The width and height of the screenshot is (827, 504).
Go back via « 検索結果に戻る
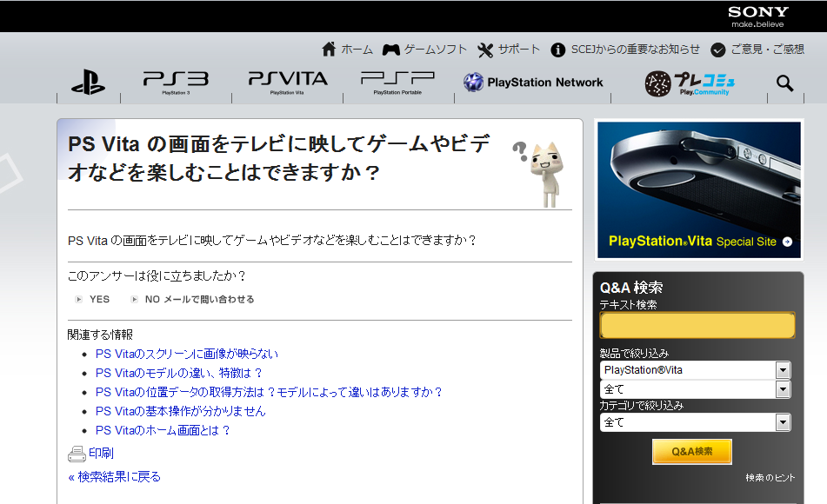point(115,477)
